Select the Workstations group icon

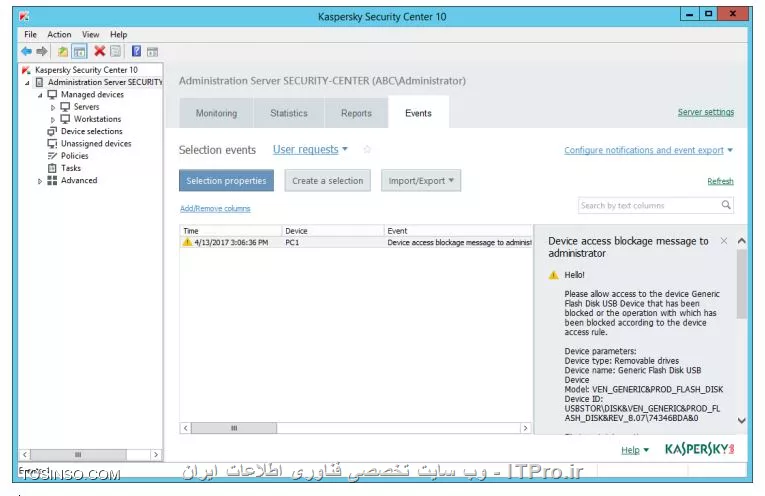pyautogui.click(x=65, y=119)
